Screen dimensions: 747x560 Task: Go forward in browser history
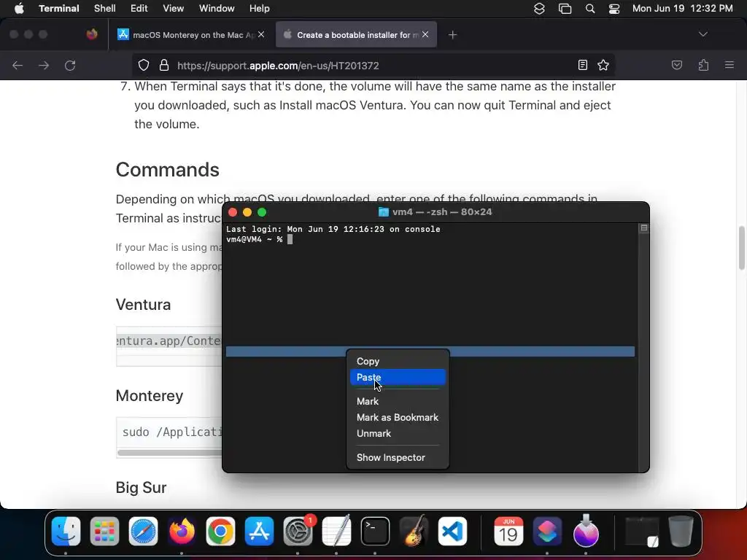click(44, 65)
